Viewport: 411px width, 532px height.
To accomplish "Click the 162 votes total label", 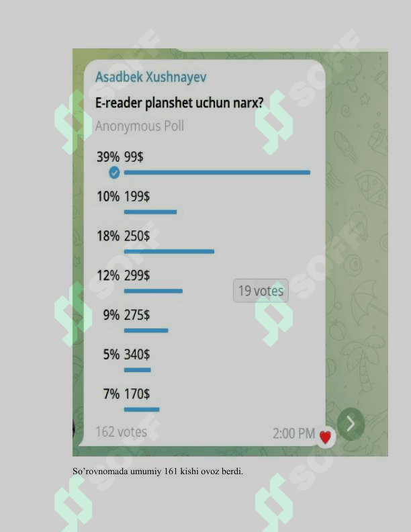I will pyautogui.click(x=121, y=432).
